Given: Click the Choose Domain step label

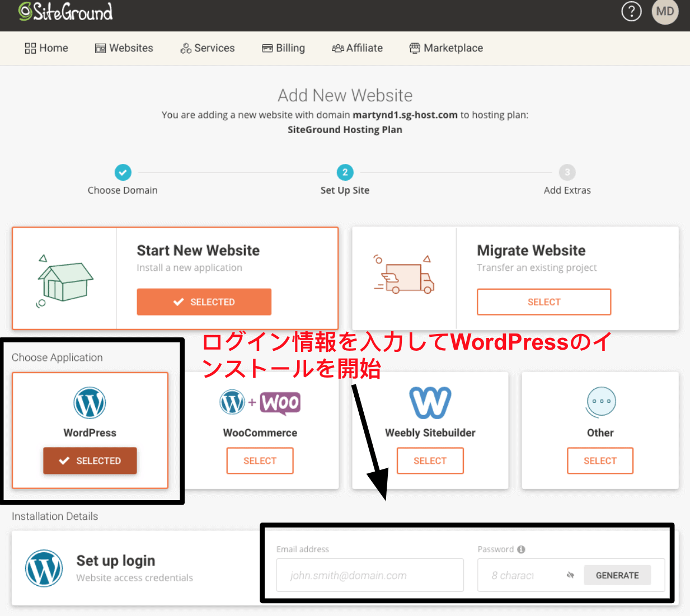Looking at the screenshot, I should [123, 190].
